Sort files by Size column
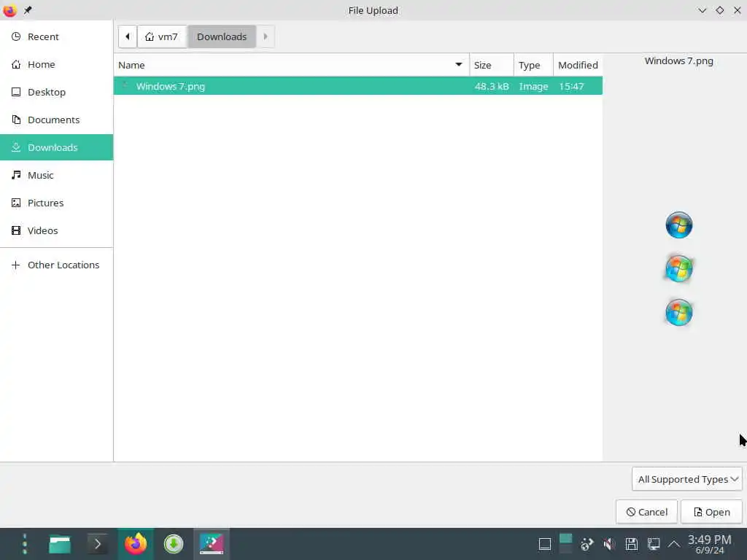The width and height of the screenshot is (747, 560). pyautogui.click(x=491, y=65)
